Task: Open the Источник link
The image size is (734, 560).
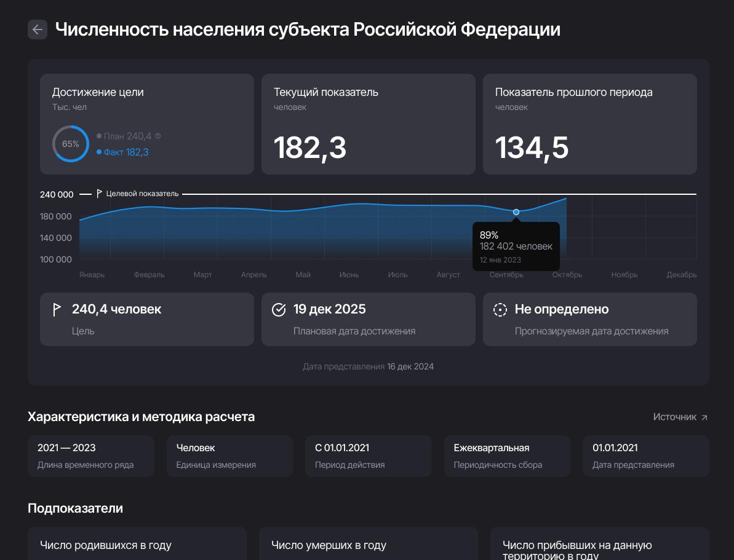Action: 674,417
